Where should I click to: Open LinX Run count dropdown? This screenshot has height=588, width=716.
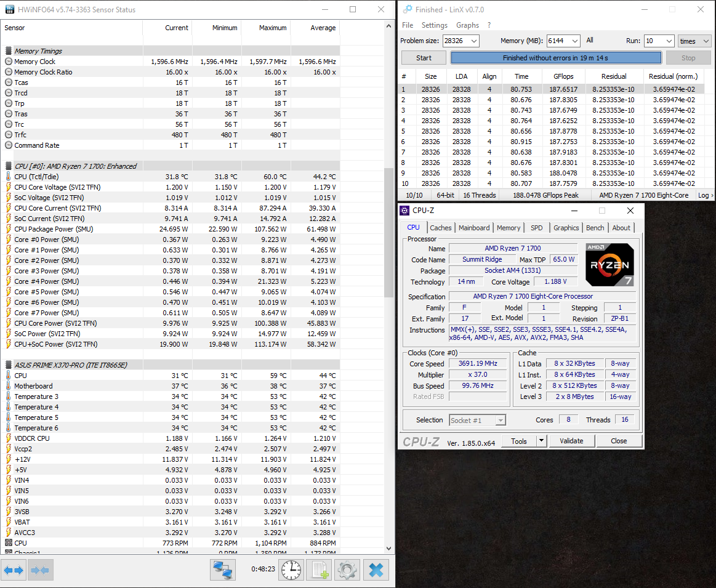[669, 41]
